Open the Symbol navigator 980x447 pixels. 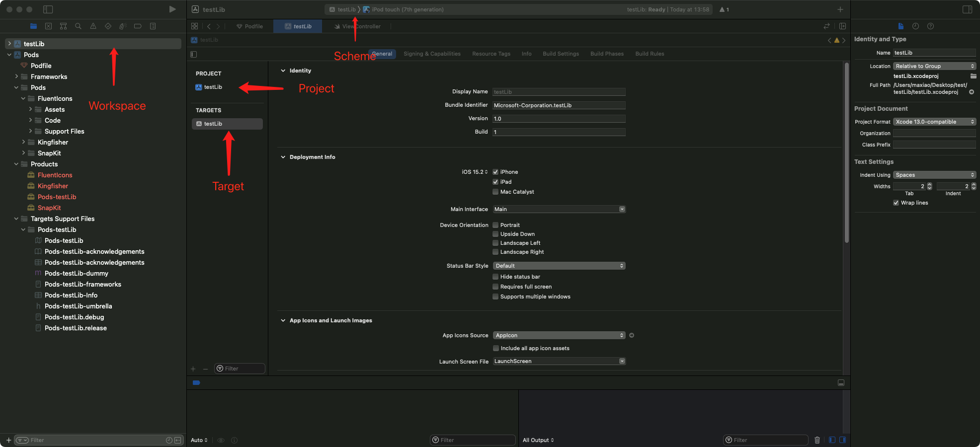tap(63, 26)
